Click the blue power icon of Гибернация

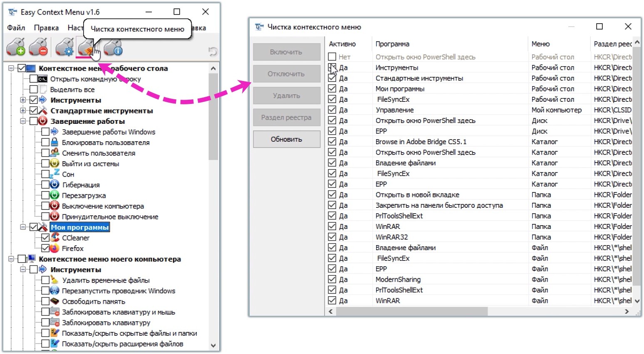(x=54, y=184)
